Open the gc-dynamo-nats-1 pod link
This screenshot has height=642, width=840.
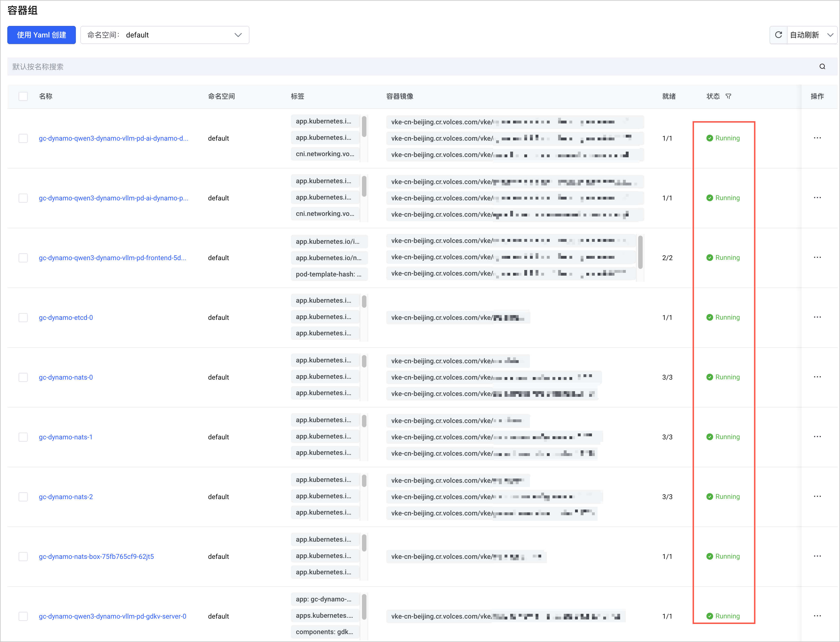(65, 437)
